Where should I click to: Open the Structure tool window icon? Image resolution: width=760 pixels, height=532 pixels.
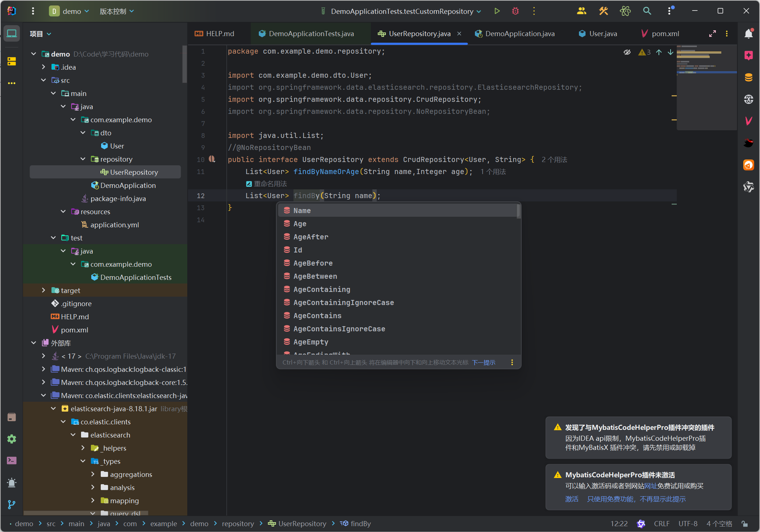pyautogui.click(x=12, y=61)
